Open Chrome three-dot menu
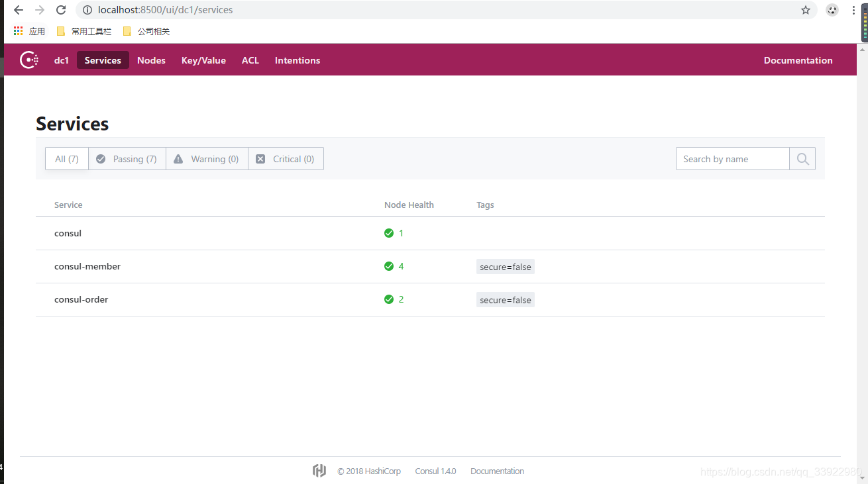This screenshot has height=484, width=868. (x=853, y=10)
